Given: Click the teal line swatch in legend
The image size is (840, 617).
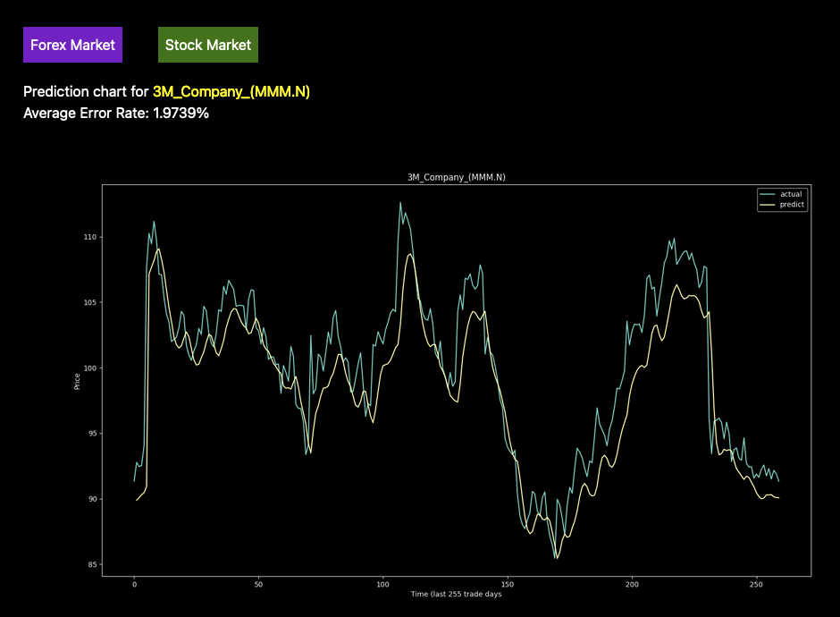Looking at the screenshot, I should pos(768,194).
